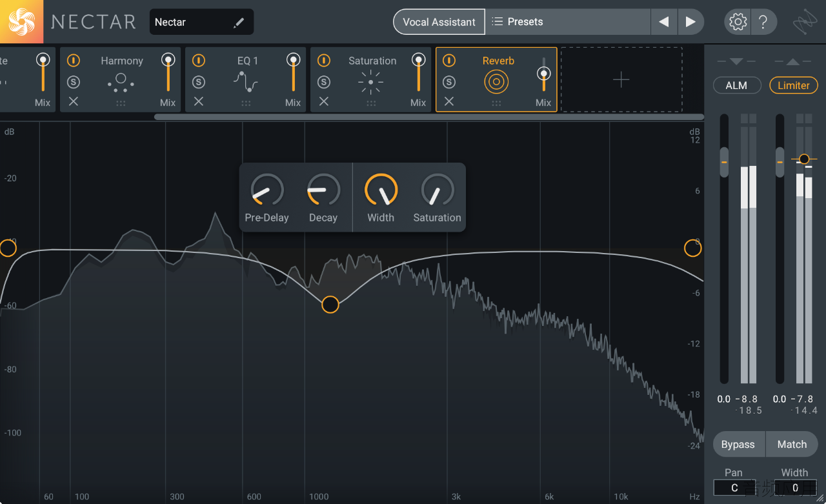Click the input gain fader handle
Screen dimensions: 826x504
click(x=724, y=162)
